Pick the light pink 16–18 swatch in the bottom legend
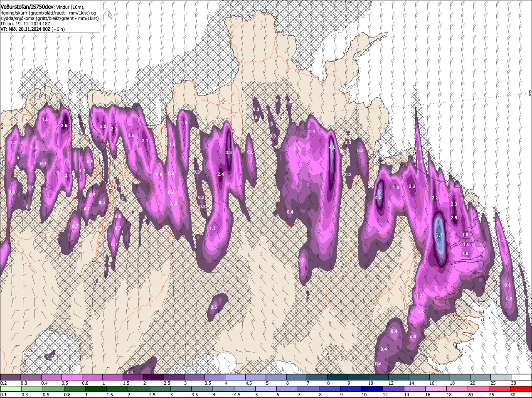The image size is (532, 398). 437,389
